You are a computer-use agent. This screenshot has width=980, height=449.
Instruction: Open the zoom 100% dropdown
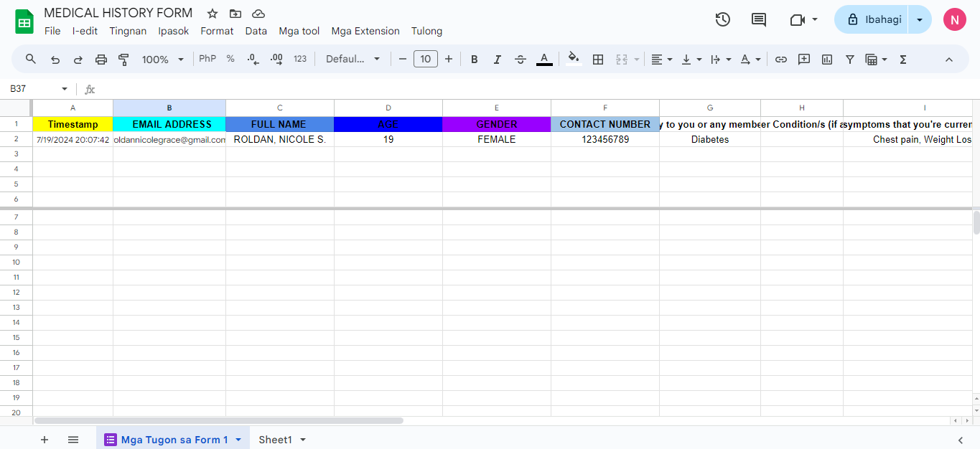point(163,60)
